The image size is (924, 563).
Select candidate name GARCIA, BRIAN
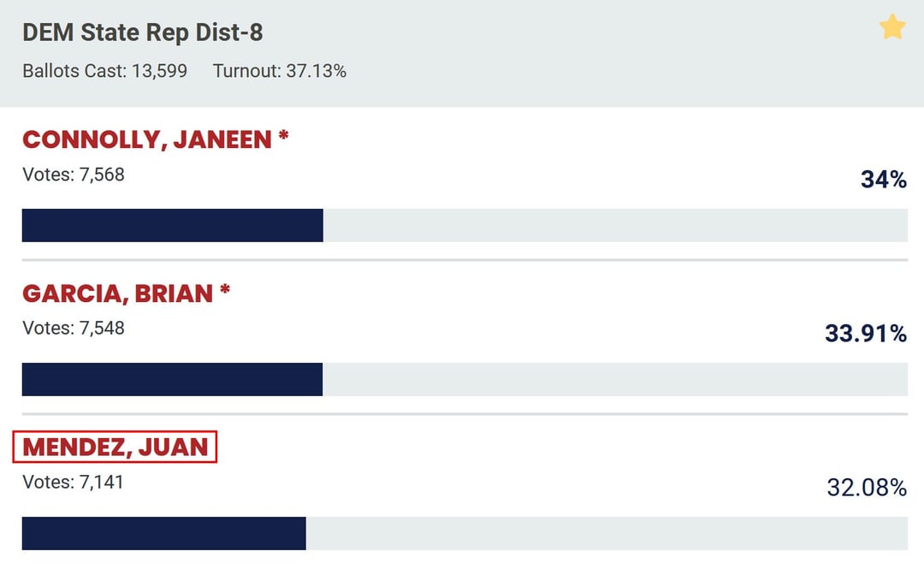(117, 293)
